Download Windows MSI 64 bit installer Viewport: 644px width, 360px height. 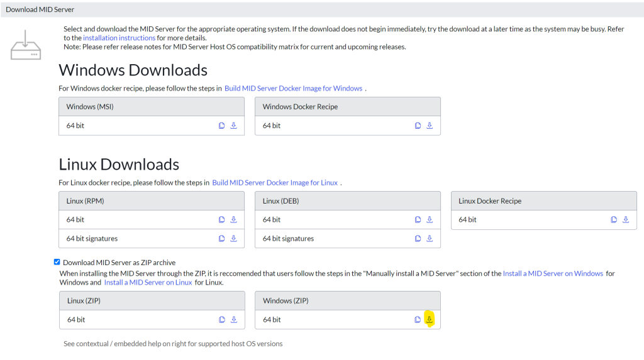233,126
